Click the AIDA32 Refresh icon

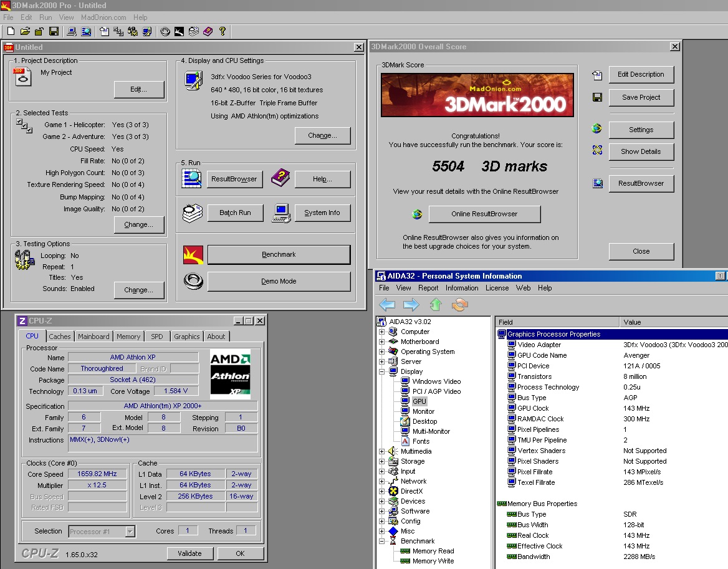click(x=459, y=305)
